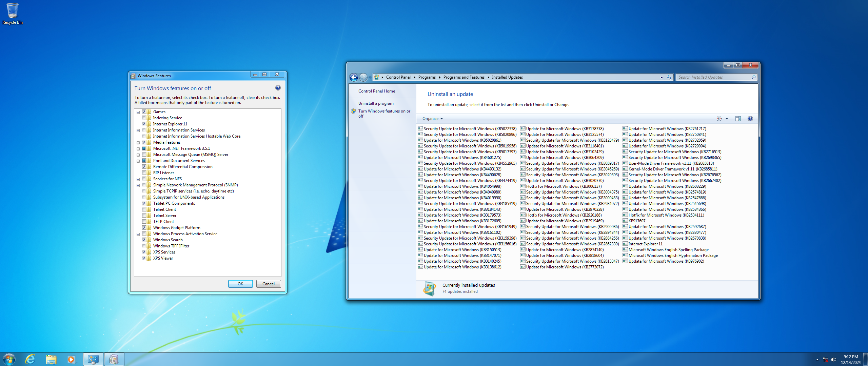
Task: Expand the Microsoft .NET Framework 3.5.1 node
Action: [138, 149]
